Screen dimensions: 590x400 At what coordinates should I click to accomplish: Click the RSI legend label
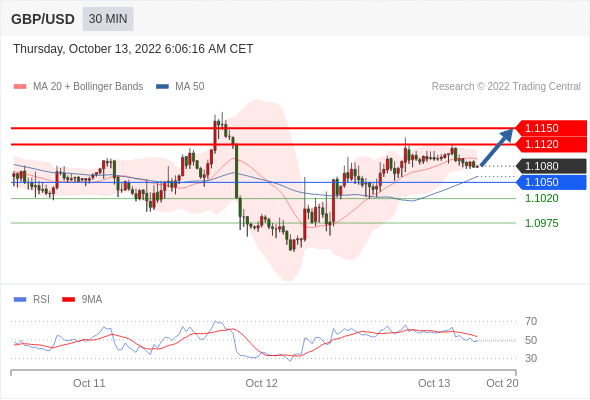41,300
